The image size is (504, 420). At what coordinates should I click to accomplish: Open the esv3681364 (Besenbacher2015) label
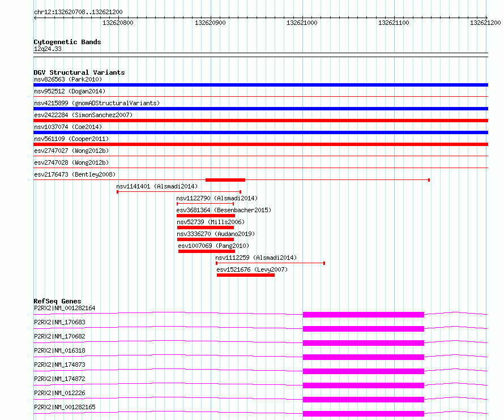(x=224, y=210)
